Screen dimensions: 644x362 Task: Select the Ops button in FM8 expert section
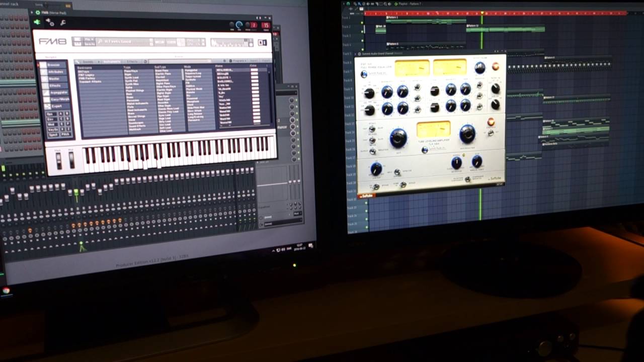point(50,114)
